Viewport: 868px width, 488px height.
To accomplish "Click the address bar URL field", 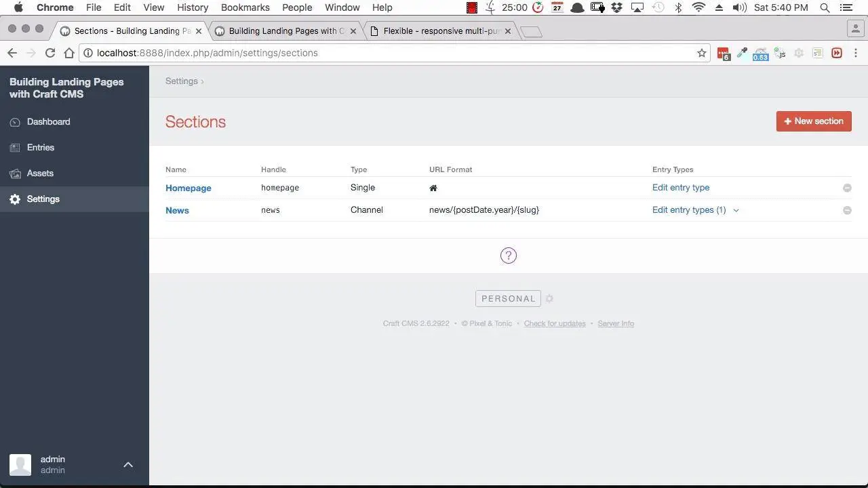I will pyautogui.click(x=393, y=53).
